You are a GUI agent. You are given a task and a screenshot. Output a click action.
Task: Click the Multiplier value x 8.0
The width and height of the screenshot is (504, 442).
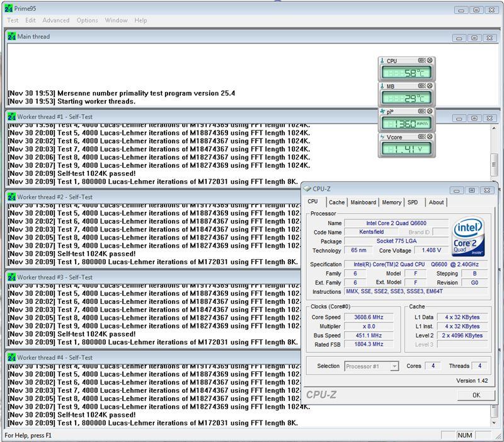click(369, 326)
